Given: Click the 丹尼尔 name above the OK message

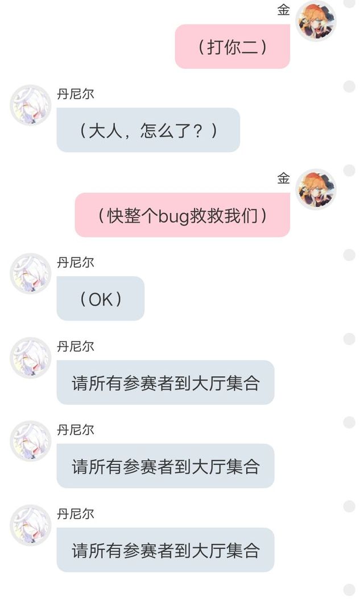Looking at the screenshot, I should coord(75,262).
